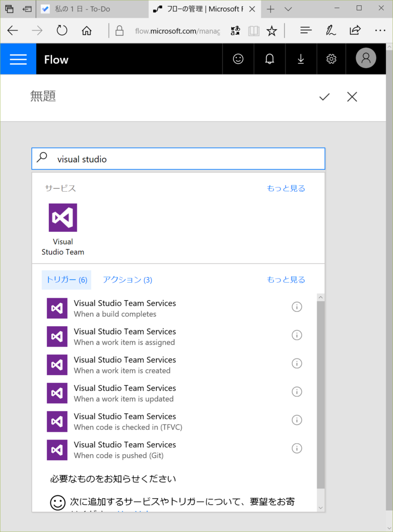This screenshot has height=532, width=393.
Task: Open the browser Hub icon
Action: tap(306, 31)
